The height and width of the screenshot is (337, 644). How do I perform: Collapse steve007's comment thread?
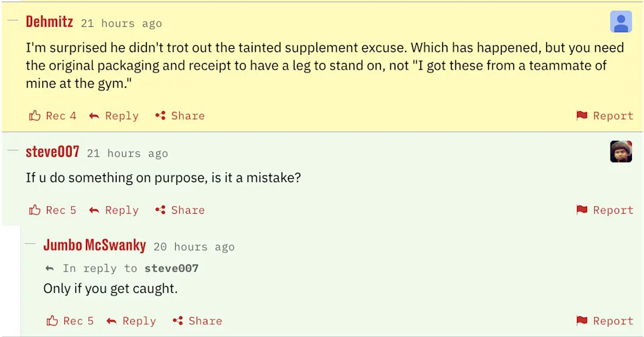click(13, 151)
